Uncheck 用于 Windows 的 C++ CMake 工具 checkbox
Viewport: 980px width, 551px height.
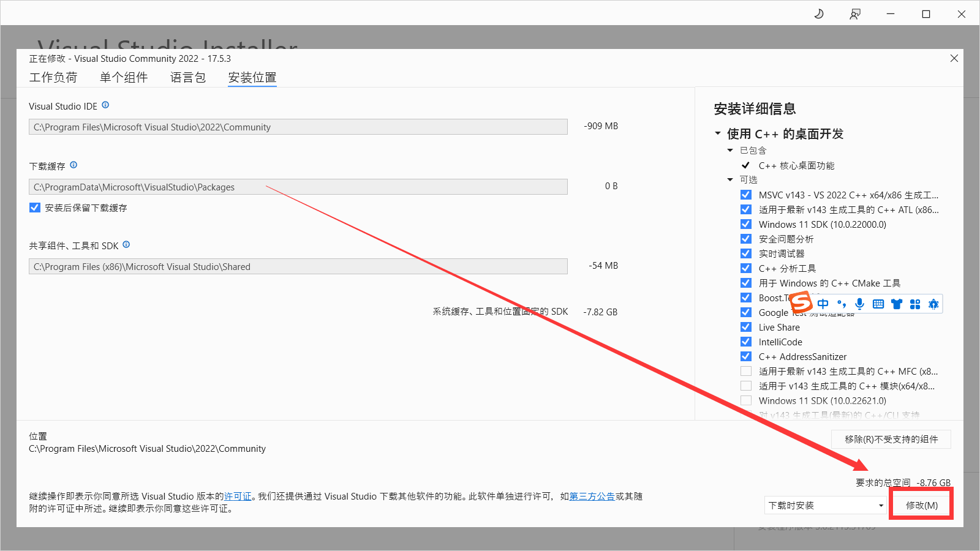pyautogui.click(x=746, y=283)
